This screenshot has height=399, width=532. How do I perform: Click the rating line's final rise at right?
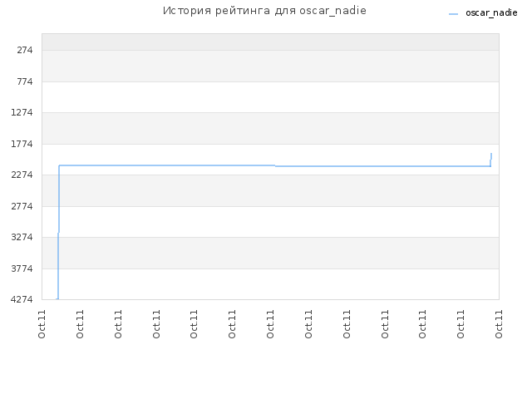(490, 160)
